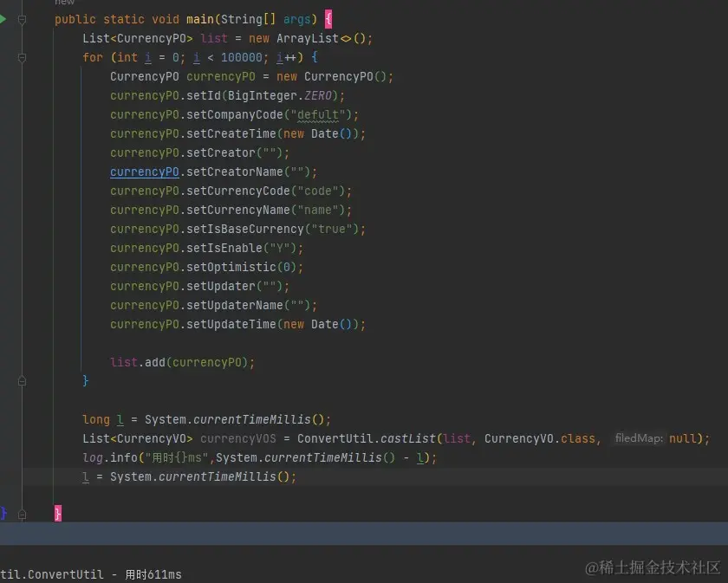Click the "args" parameter

coord(296,20)
